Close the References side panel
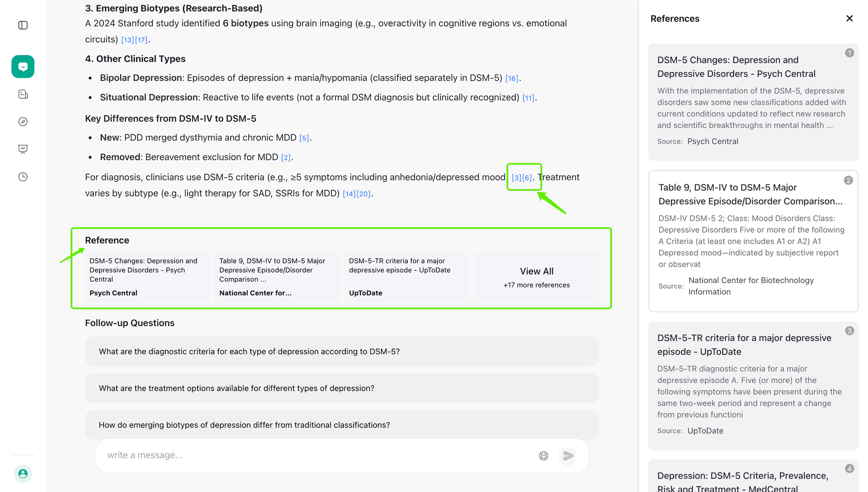Screen dimensions: 868x492 849,19
